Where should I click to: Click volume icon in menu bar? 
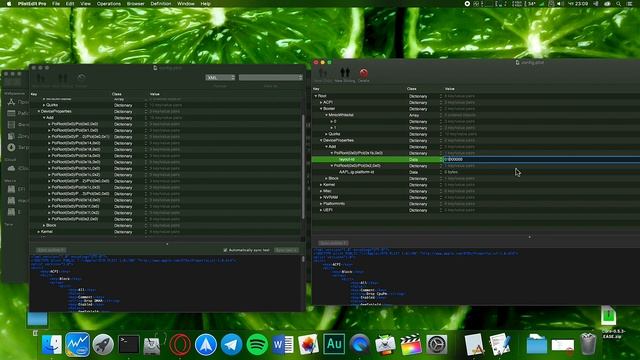tap(560, 4)
